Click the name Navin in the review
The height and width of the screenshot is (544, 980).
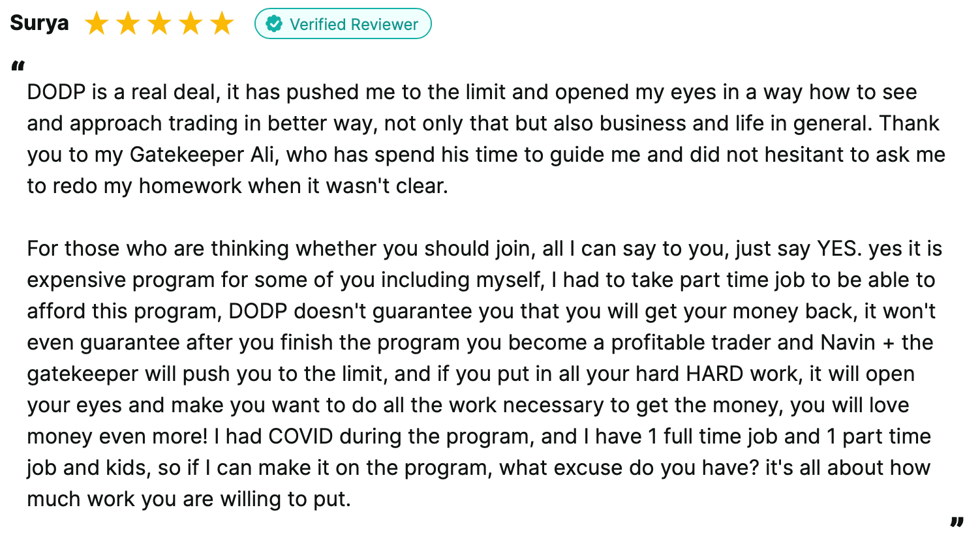click(x=848, y=342)
